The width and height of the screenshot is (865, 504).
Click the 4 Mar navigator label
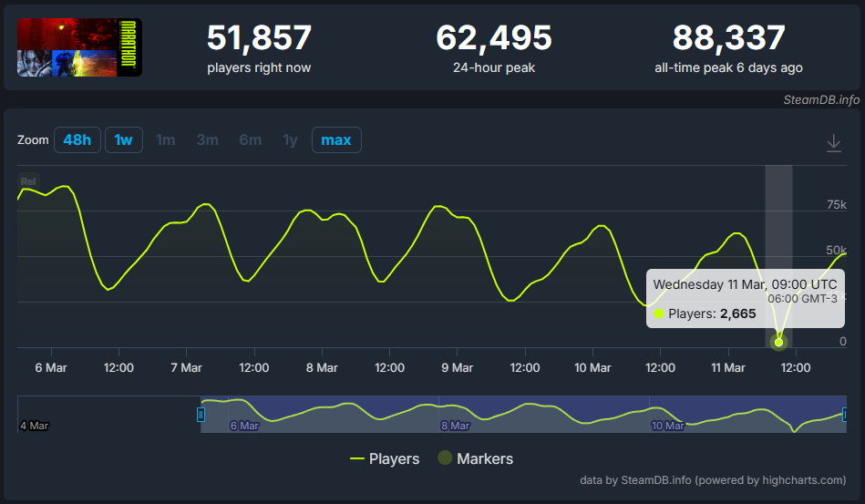coord(35,426)
